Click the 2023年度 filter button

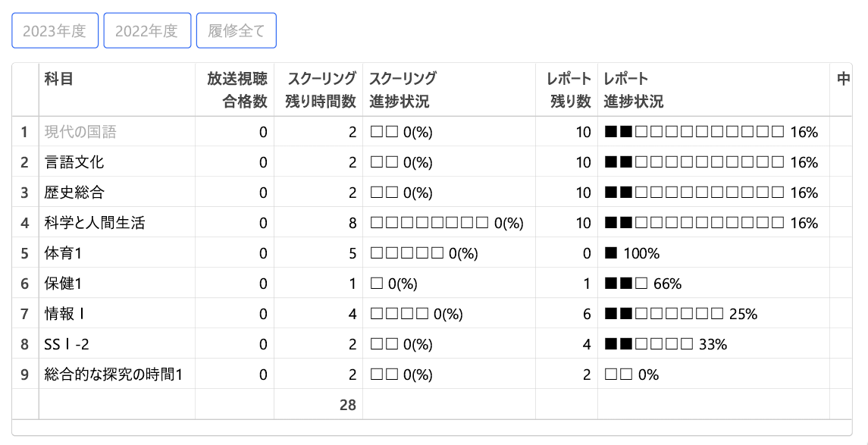55,31
